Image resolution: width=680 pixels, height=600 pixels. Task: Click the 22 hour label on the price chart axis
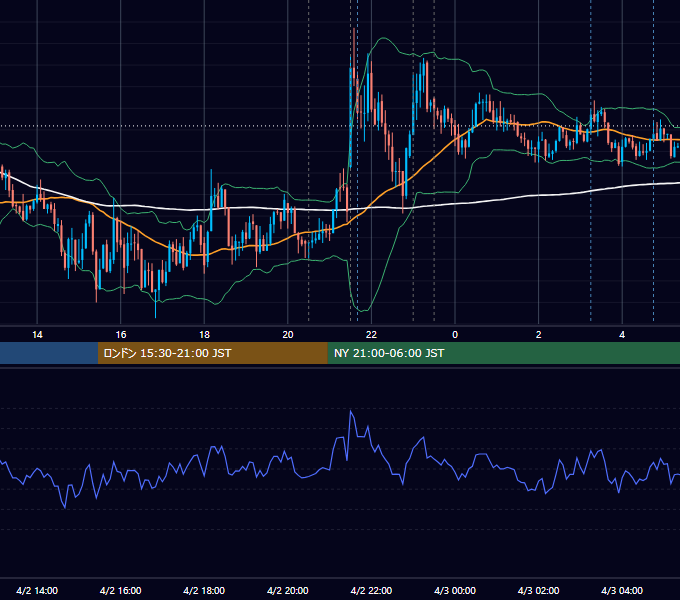pyautogui.click(x=371, y=335)
